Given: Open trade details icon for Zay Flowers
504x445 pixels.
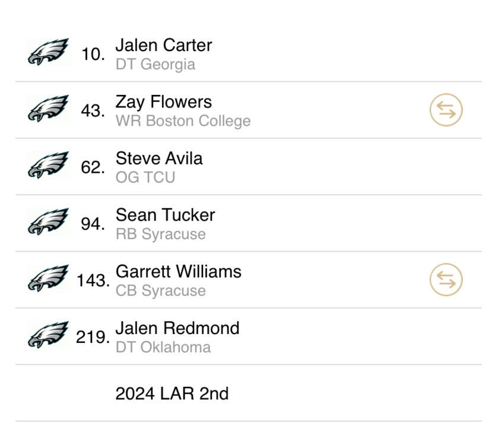Looking at the screenshot, I should (x=446, y=110).
